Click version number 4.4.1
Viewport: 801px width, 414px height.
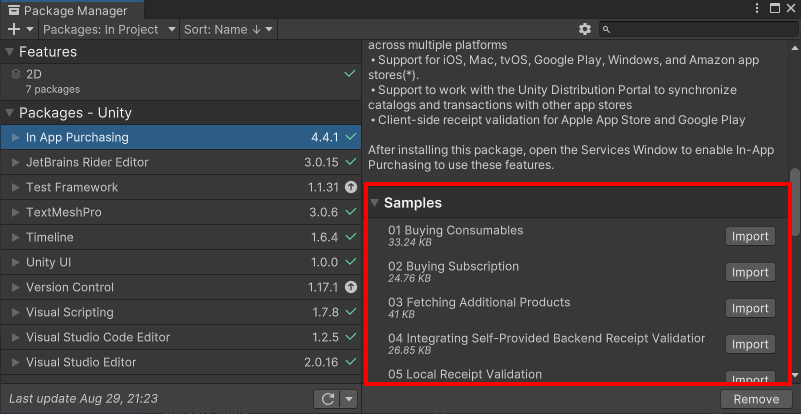click(325, 137)
